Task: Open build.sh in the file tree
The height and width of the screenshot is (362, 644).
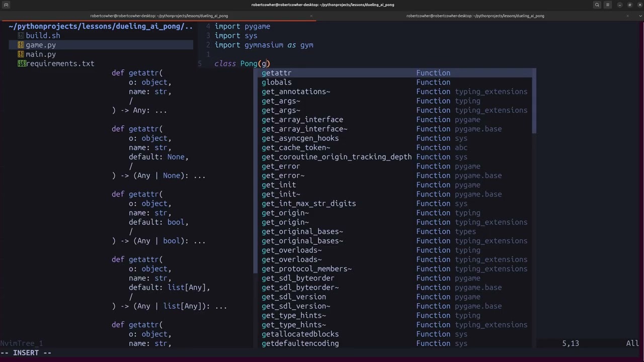Action: pyautogui.click(x=43, y=36)
